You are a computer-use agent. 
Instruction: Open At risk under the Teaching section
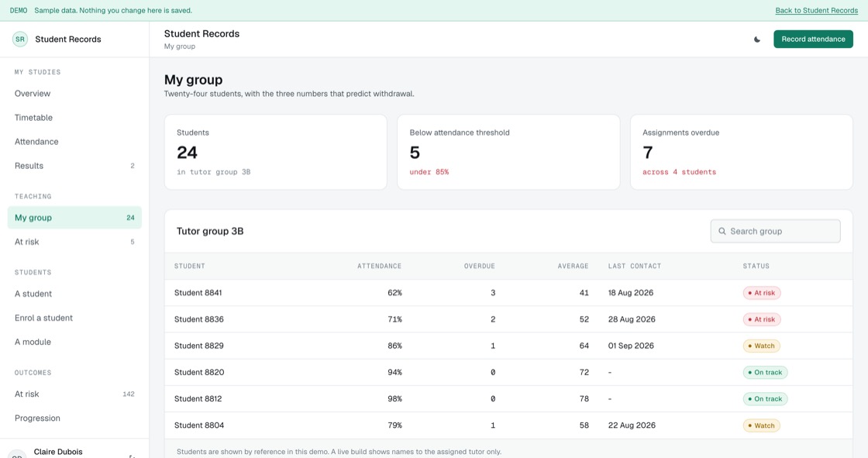[74, 242]
